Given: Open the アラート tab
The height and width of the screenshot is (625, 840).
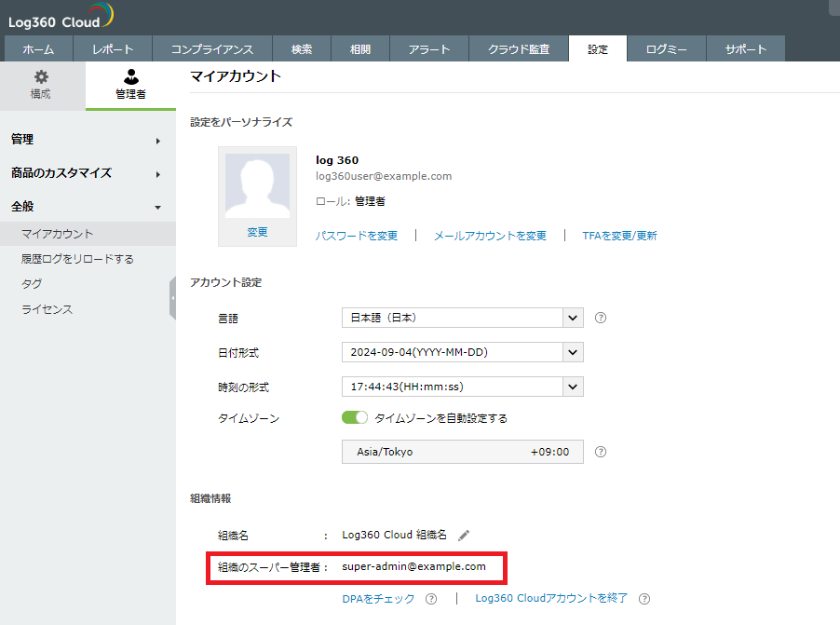Looking at the screenshot, I should 429,49.
